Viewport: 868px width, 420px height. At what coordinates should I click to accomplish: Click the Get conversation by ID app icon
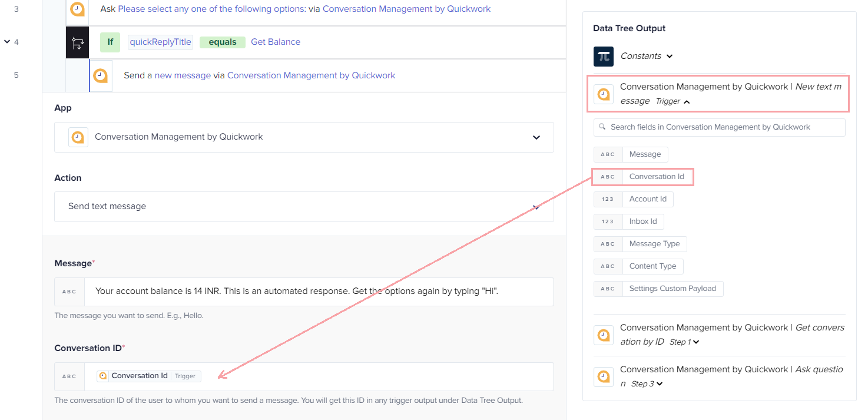coord(604,335)
